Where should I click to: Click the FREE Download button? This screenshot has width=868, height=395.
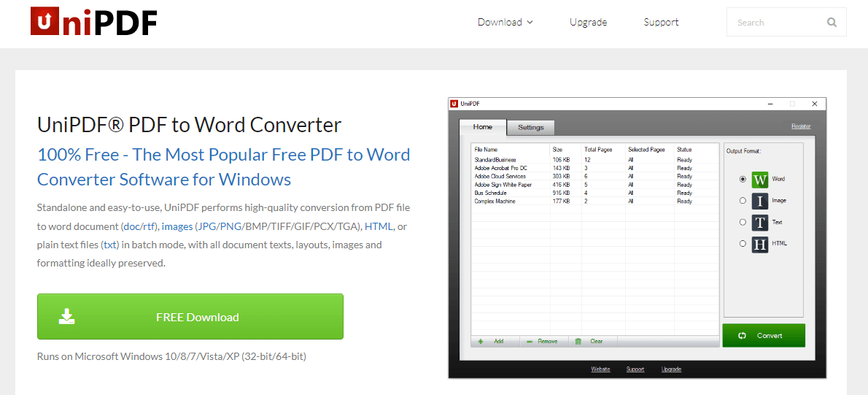(190, 316)
